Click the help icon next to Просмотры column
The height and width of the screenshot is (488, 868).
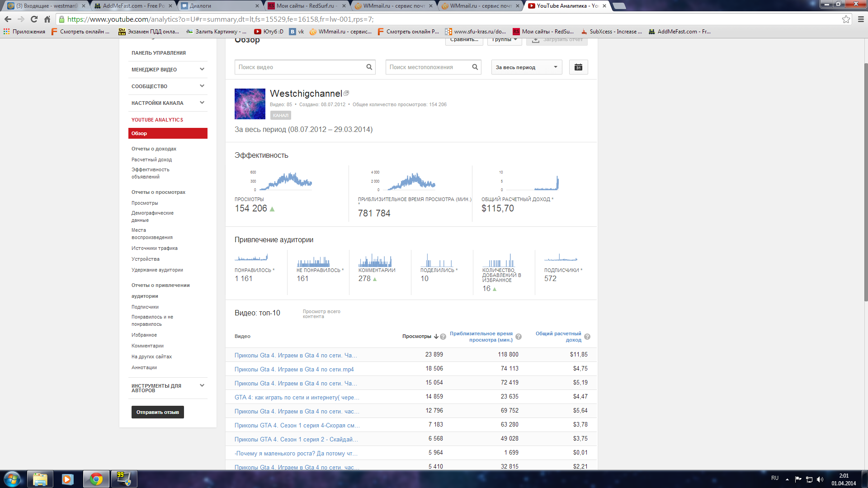point(443,337)
